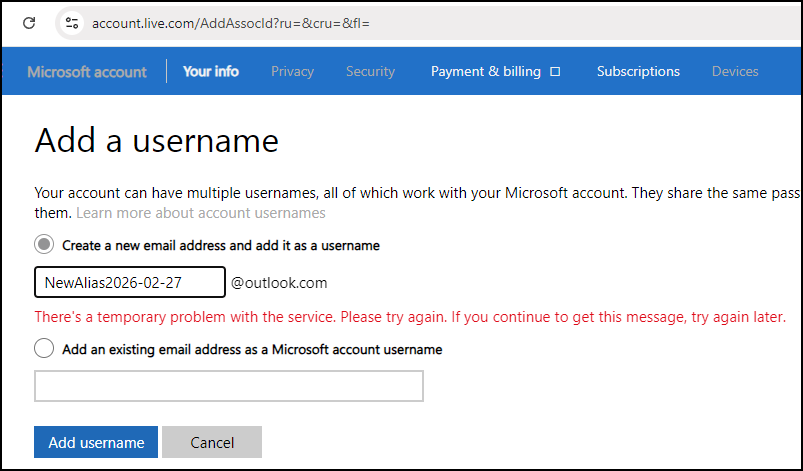
Task: Open Payment & billing menu
Action: tap(485, 72)
